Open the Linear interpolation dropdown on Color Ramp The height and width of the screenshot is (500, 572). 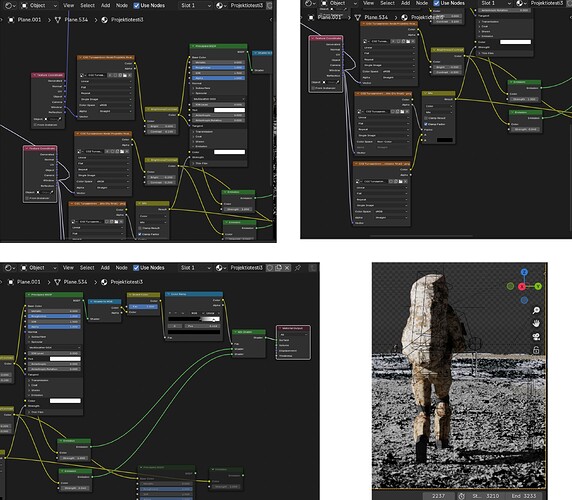pyautogui.click(x=210, y=313)
